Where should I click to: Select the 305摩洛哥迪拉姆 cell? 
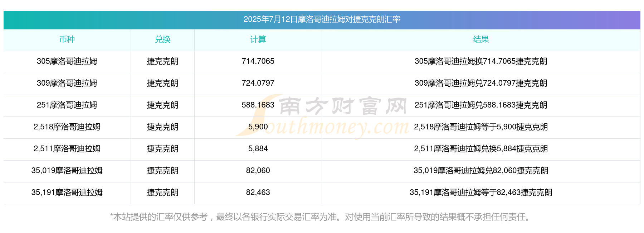pos(67,61)
